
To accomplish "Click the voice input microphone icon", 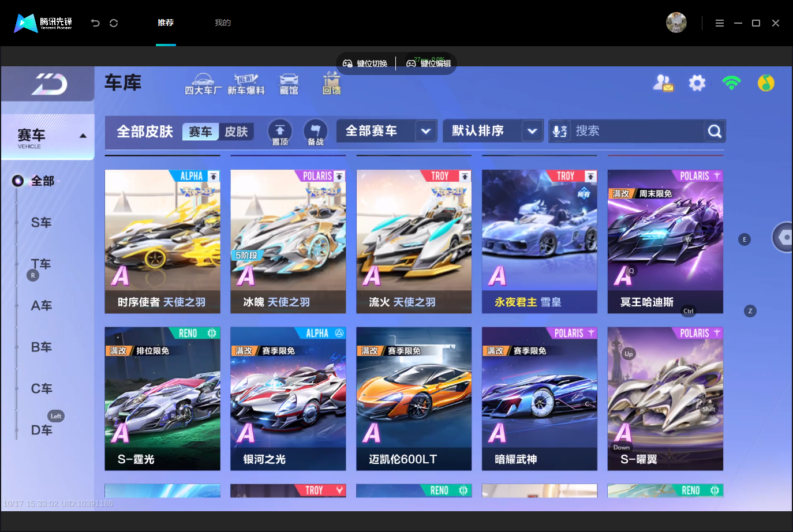I will 559,132.
